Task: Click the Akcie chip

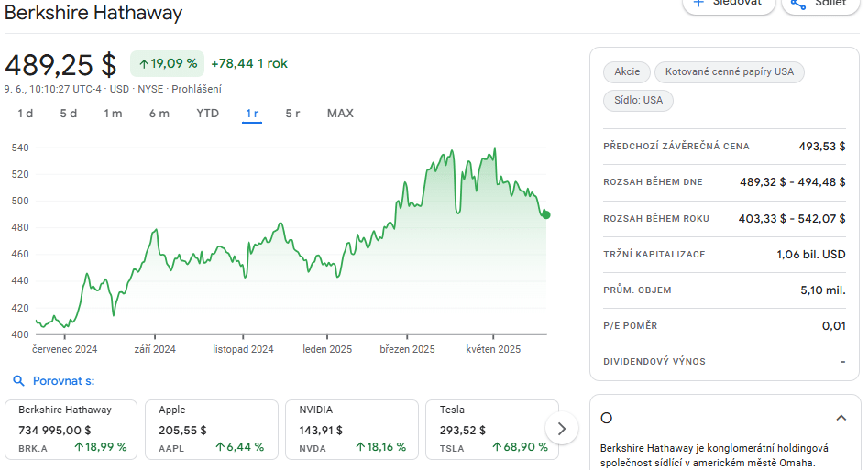Action: 627,72
